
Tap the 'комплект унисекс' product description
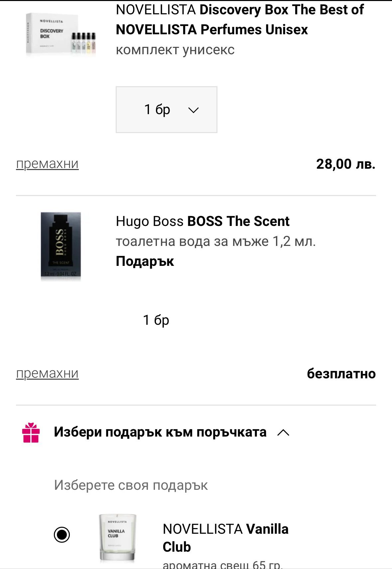pos(175,50)
